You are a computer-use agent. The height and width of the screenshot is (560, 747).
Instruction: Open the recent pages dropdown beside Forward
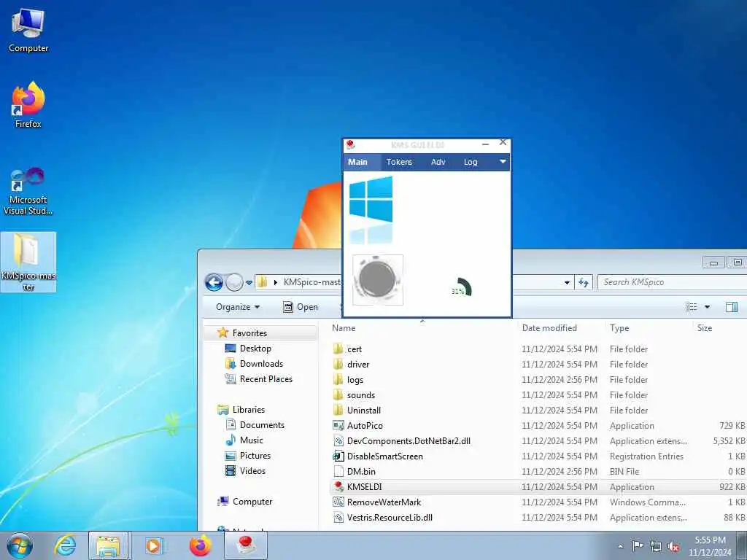[249, 283]
